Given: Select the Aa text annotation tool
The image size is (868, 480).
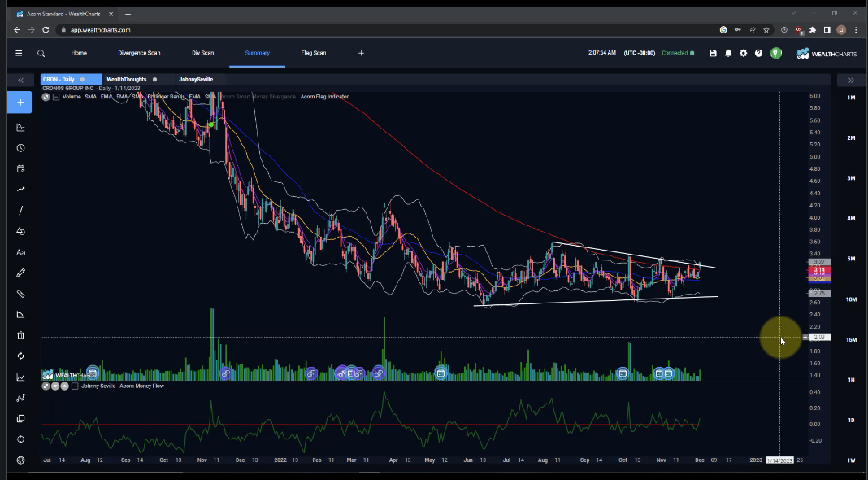Looking at the screenshot, I should (x=20, y=252).
